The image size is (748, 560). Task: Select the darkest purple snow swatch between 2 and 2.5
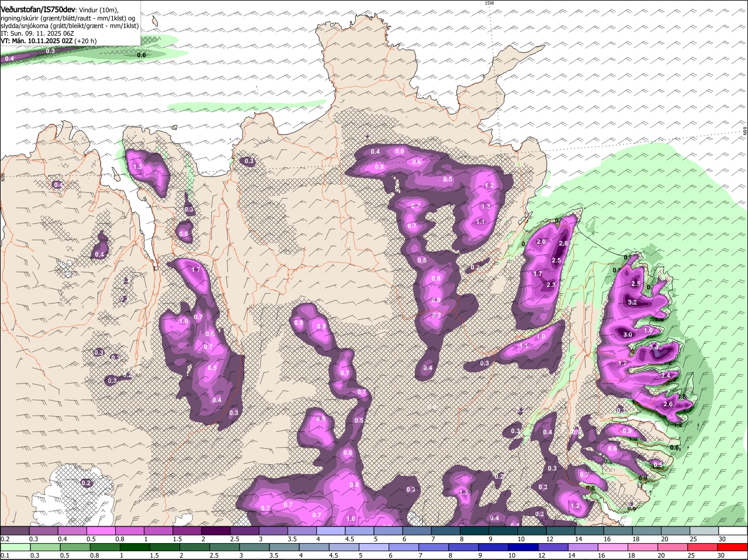pyautogui.click(x=216, y=531)
